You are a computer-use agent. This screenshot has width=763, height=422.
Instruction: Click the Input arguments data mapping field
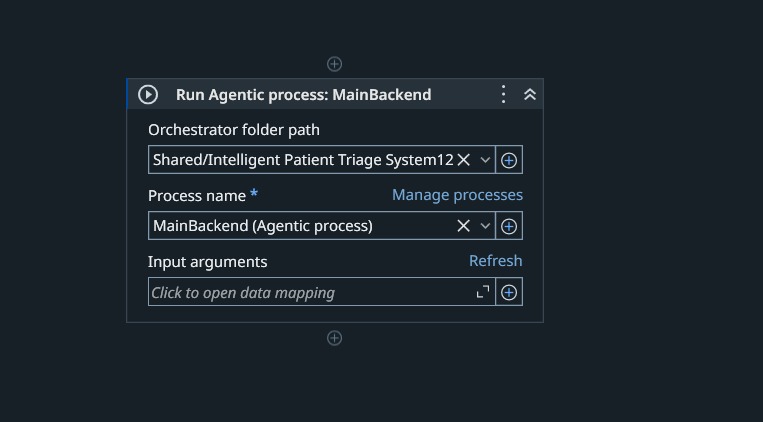coord(322,292)
